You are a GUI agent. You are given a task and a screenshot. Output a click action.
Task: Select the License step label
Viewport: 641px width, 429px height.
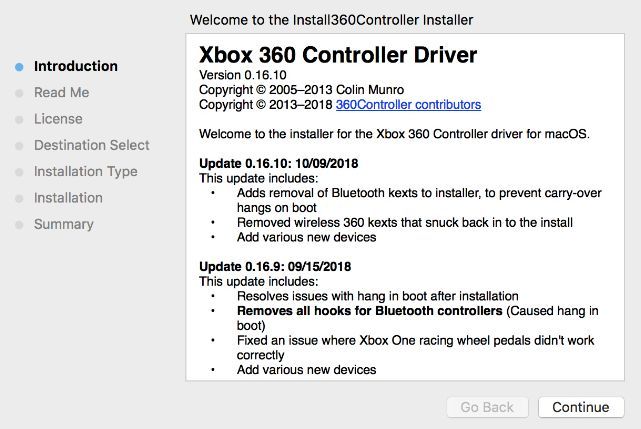tap(58, 119)
